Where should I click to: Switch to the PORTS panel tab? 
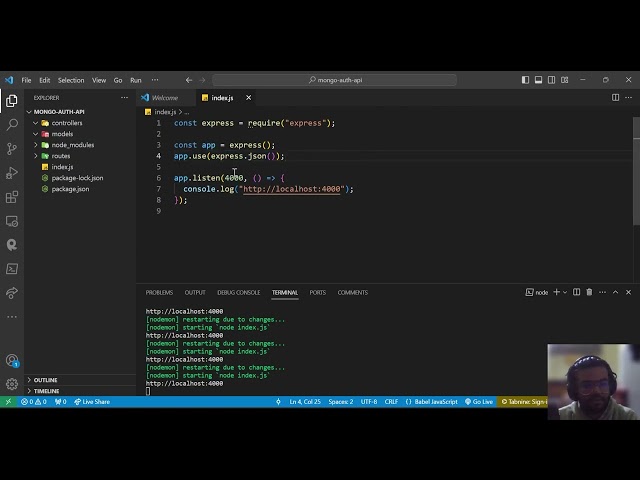click(318, 293)
